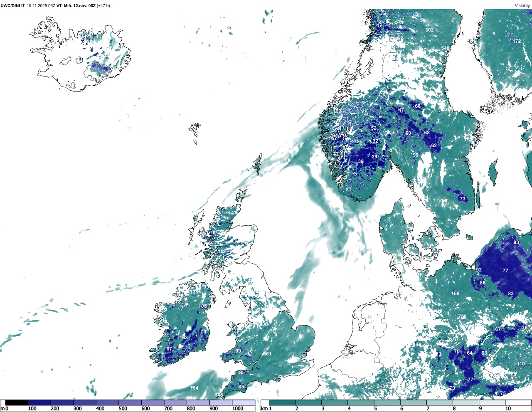Click the '83' value in Poland

point(511,294)
